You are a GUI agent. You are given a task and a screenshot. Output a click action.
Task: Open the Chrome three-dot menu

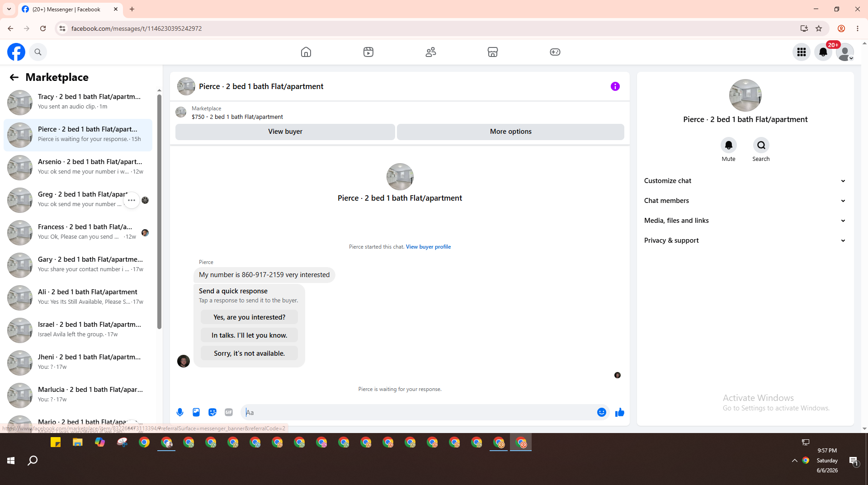pos(858,28)
